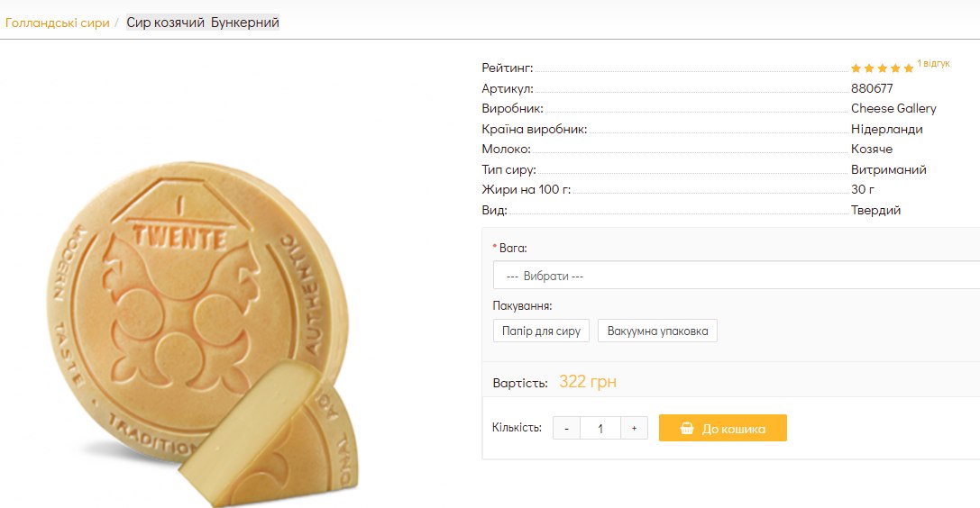Image resolution: width=980 pixels, height=508 pixels.
Task: Click the Козяче milk type value
Action: click(872, 149)
